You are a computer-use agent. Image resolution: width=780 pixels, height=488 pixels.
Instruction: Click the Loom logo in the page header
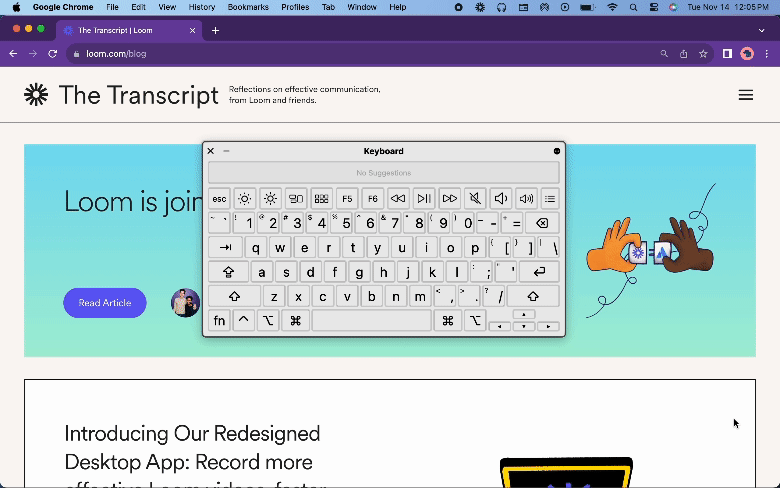tap(36, 95)
